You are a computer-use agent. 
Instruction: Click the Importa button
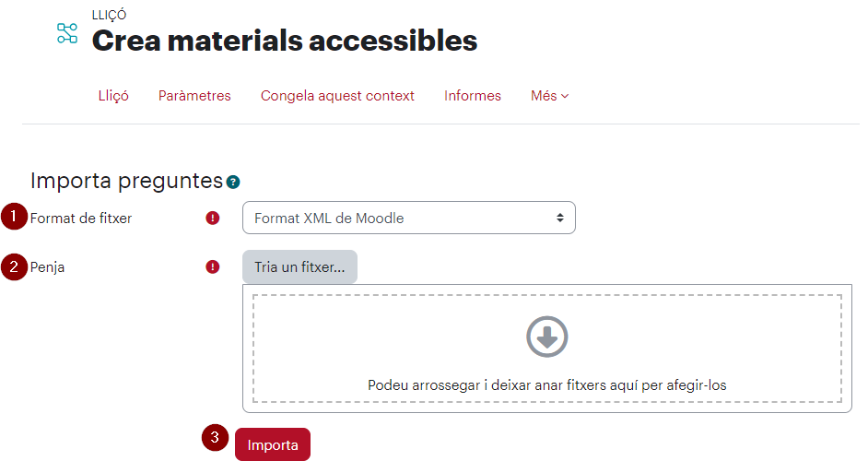tap(273, 444)
